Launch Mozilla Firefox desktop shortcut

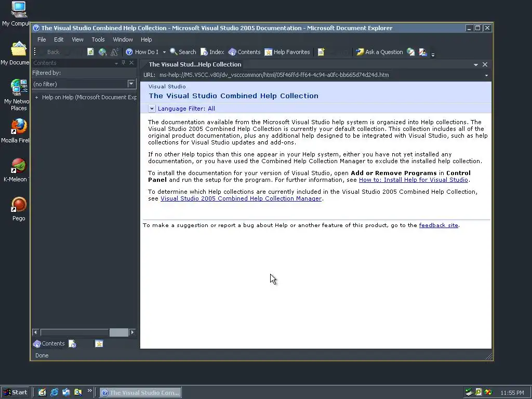tap(16, 130)
